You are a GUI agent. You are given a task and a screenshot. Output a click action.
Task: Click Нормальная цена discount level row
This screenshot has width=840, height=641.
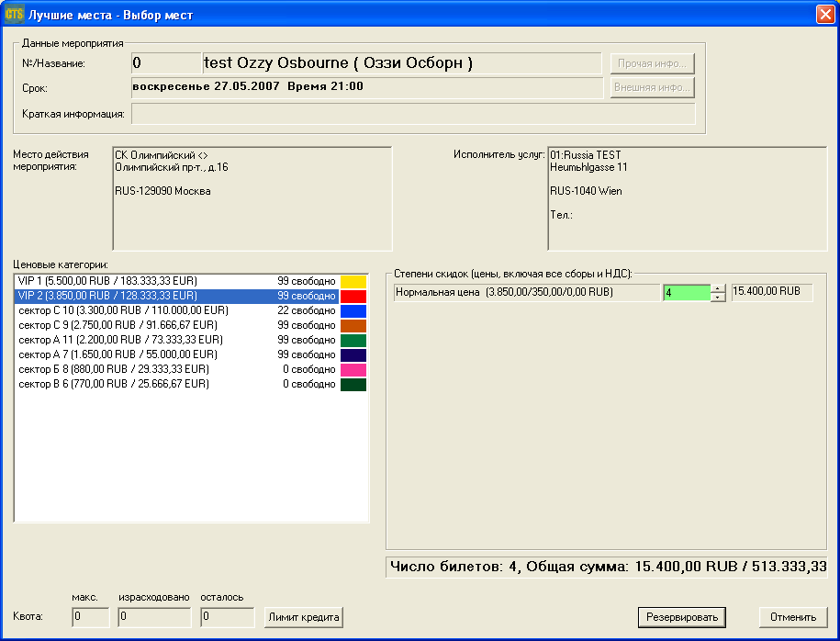[x=527, y=293]
